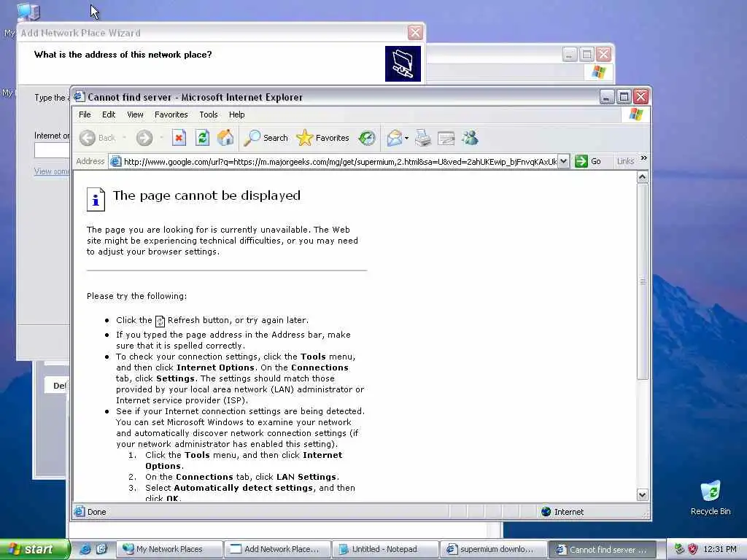
Task: Switch to My Network Places taskbar button
Action: pyautogui.click(x=169, y=549)
